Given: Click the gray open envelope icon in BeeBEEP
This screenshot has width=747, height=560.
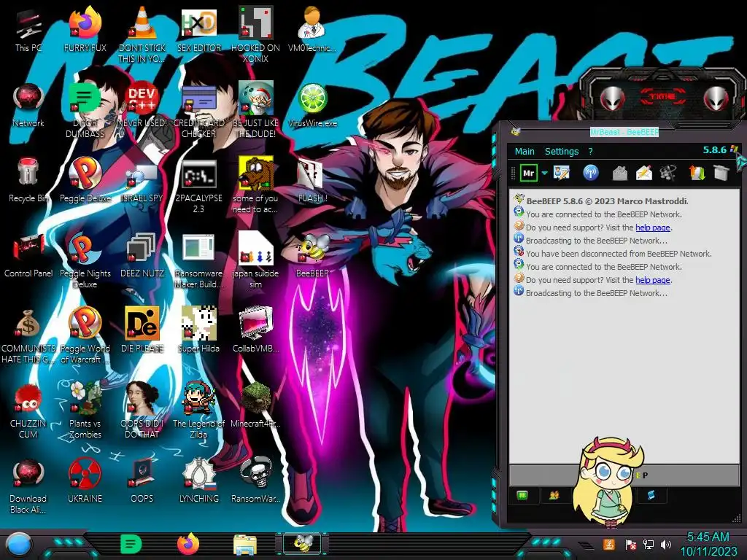Looking at the screenshot, I should click(x=620, y=173).
